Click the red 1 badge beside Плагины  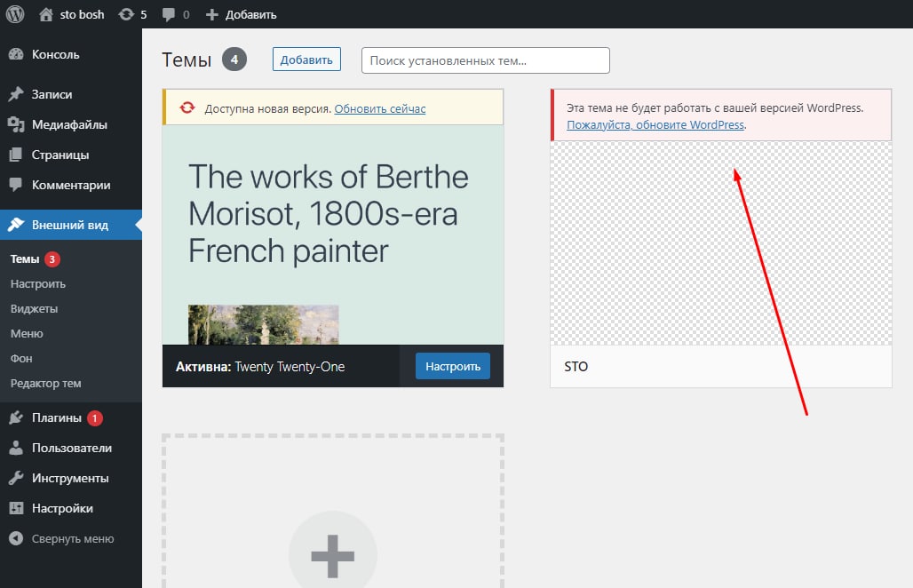coord(95,418)
